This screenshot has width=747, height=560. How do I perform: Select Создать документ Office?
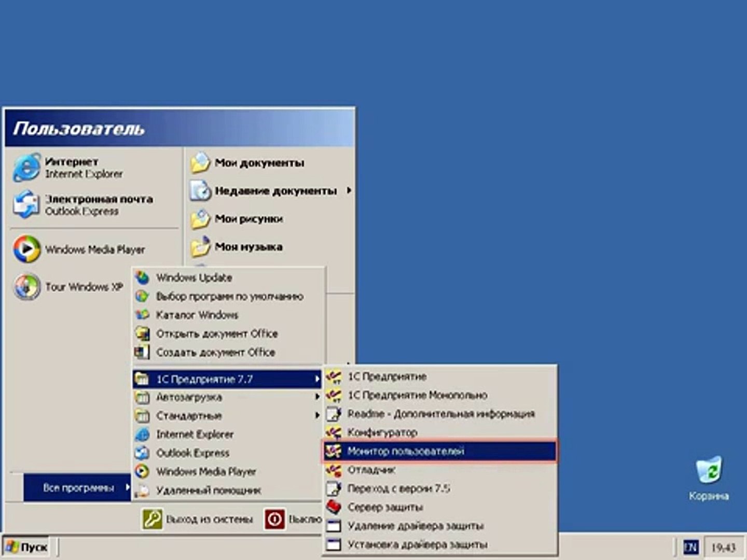pos(228,353)
